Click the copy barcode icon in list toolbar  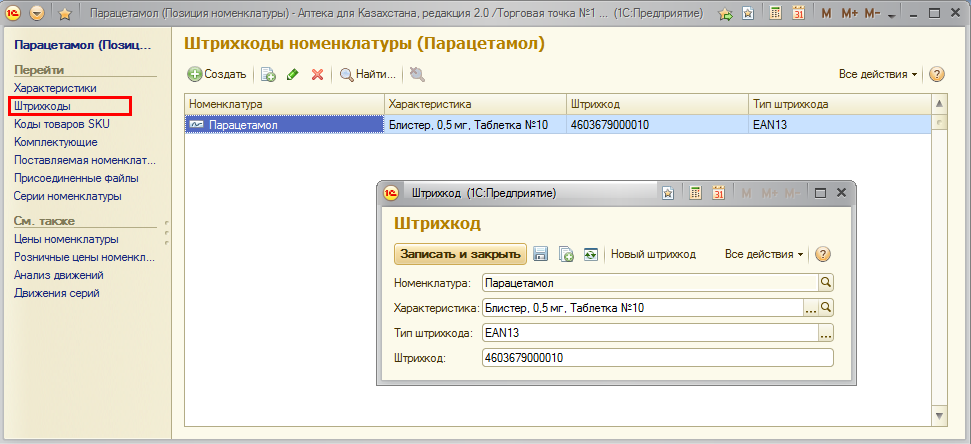[268, 75]
